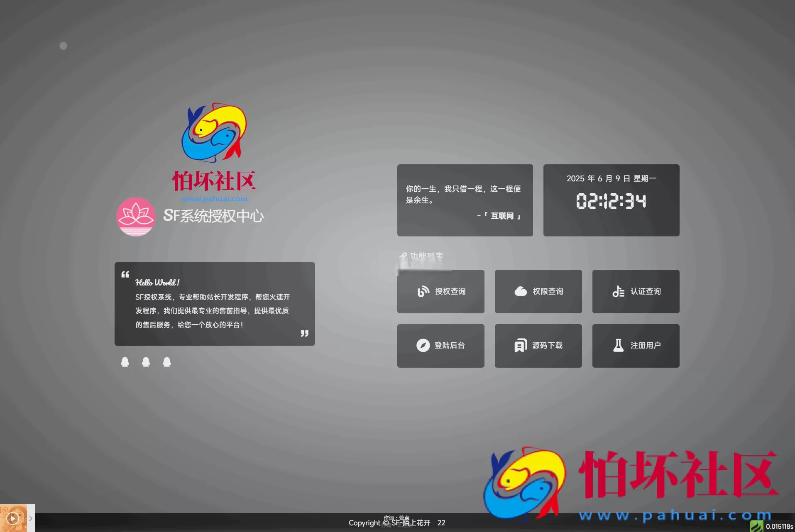
Task: Click the Hello World intro card
Action: tap(215, 304)
